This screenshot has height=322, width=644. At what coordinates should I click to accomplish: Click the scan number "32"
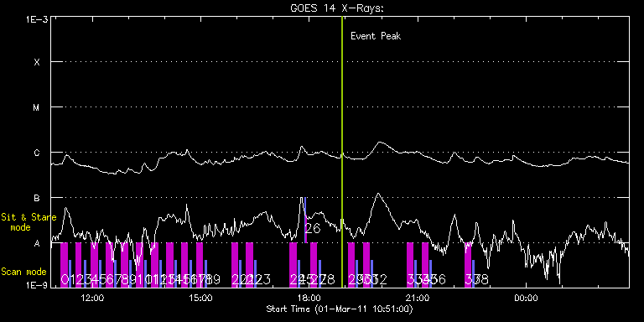pyautogui.click(x=379, y=280)
